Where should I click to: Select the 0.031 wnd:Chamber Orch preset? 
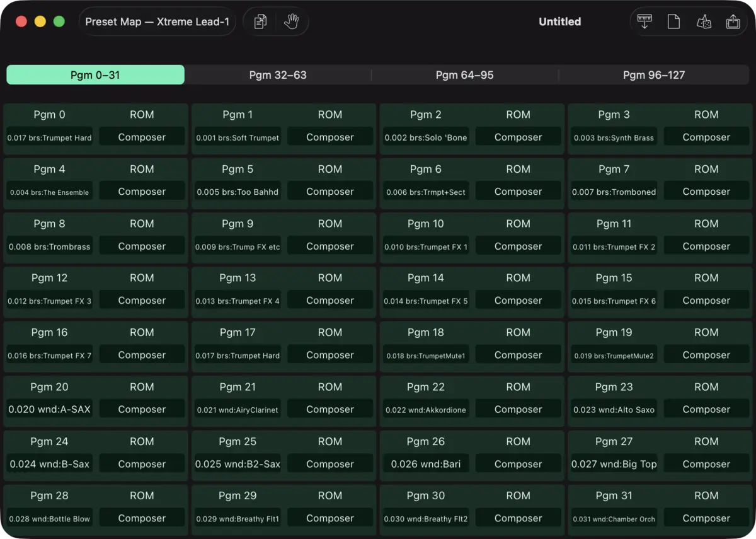point(614,519)
